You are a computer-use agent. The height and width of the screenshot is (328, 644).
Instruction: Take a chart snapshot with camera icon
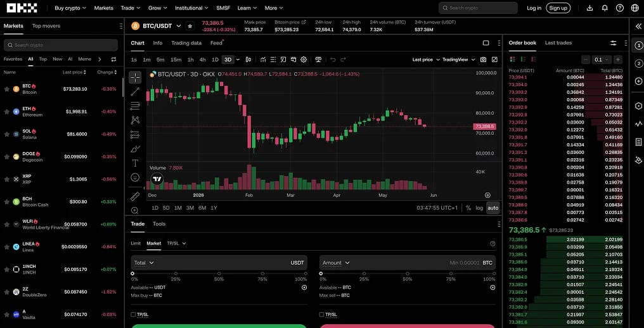(x=484, y=60)
